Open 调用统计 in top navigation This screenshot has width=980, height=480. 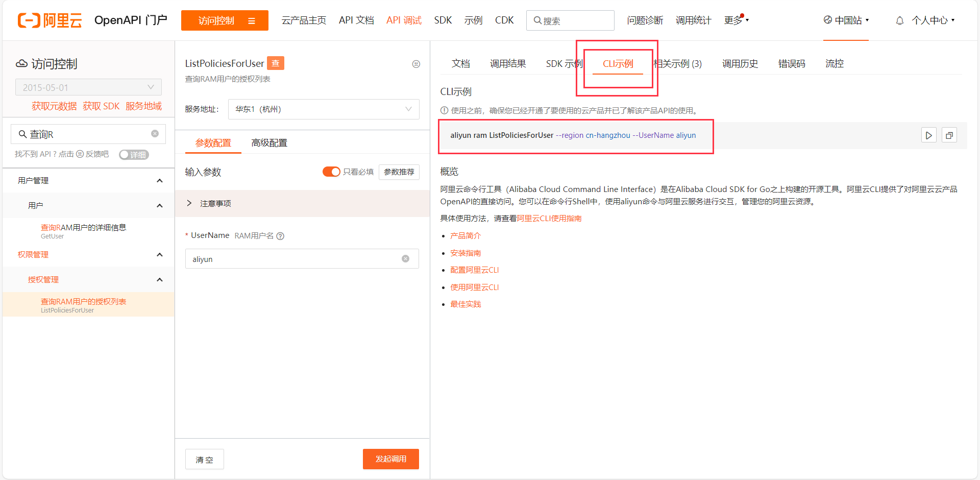point(694,20)
